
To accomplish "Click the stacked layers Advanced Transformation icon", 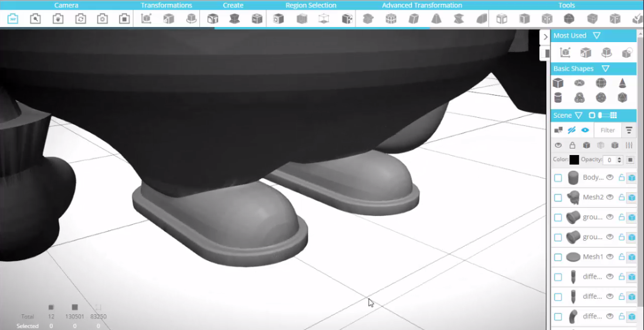I will click(x=368, y=19).
